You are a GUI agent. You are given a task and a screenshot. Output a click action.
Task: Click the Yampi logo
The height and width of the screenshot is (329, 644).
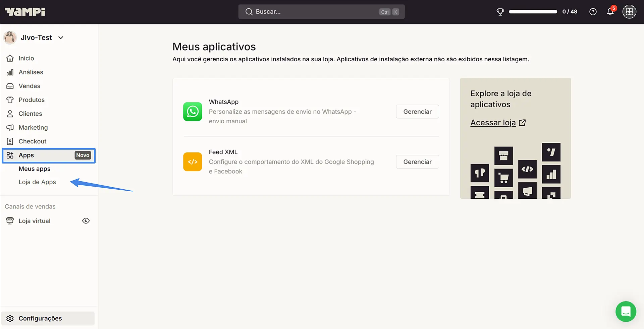[25, 12]
